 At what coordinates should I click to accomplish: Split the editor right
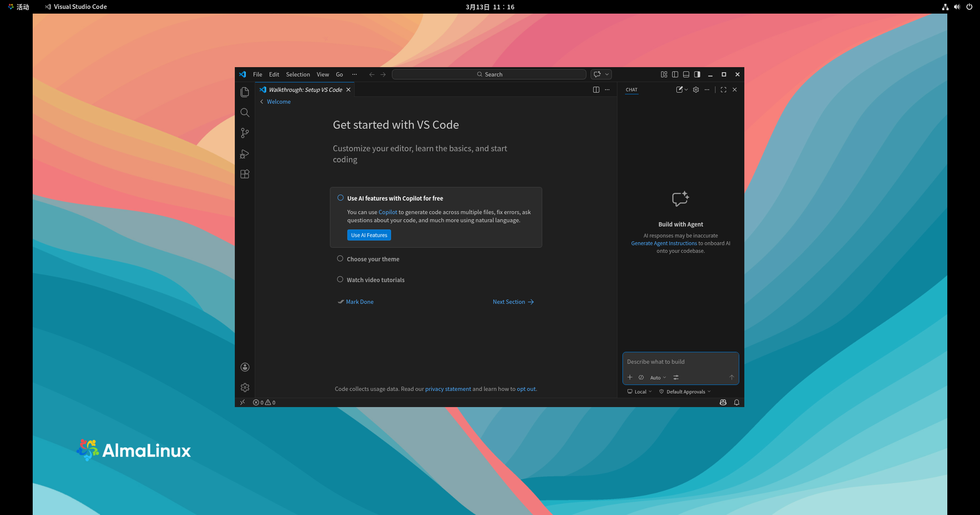(x=596, y=90)
